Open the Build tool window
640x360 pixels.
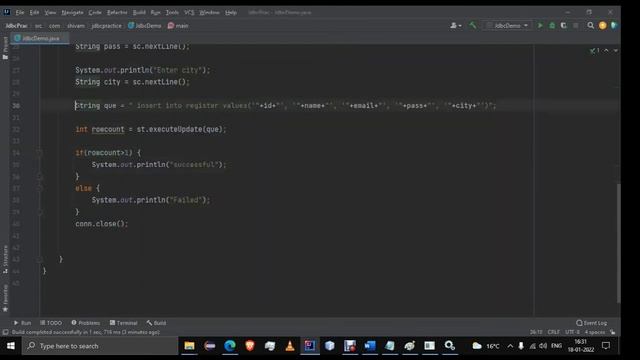(x=156, y=323)
